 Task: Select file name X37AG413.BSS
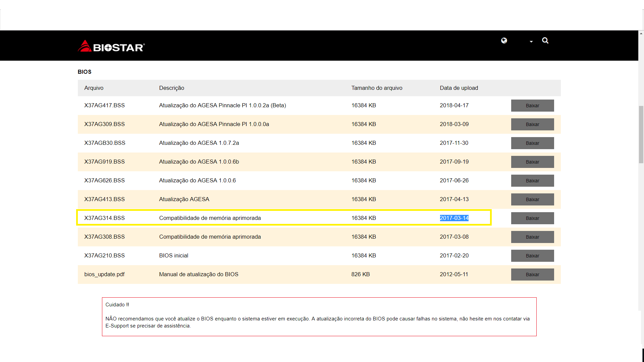104,199
